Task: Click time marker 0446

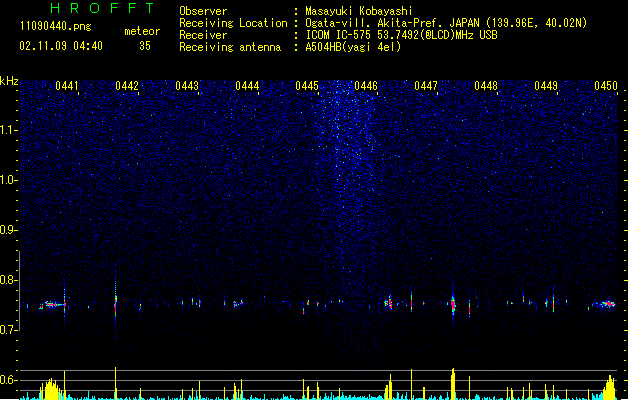Action: click(x=366, y=86)
